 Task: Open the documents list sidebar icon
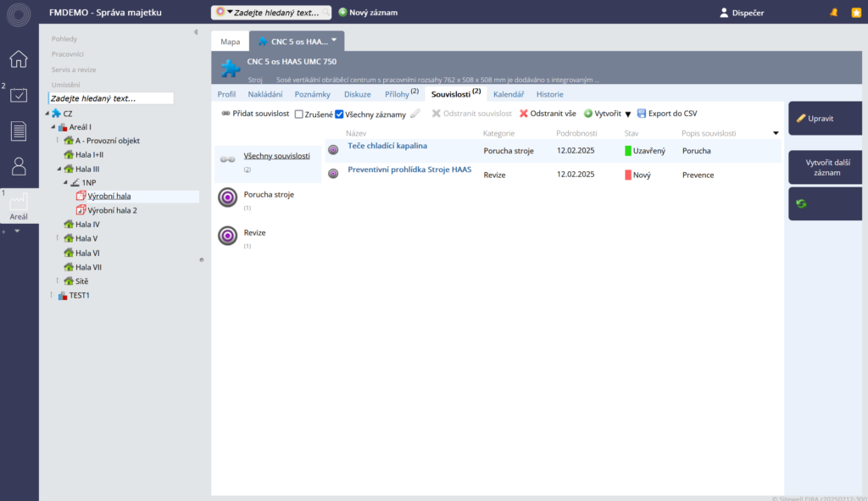coord(19,131)
